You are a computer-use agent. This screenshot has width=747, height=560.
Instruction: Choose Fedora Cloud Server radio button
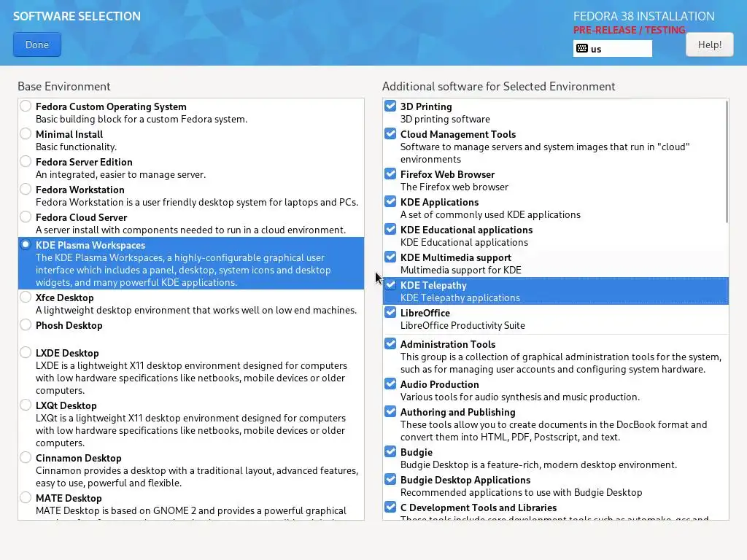(x=26, y=217)
